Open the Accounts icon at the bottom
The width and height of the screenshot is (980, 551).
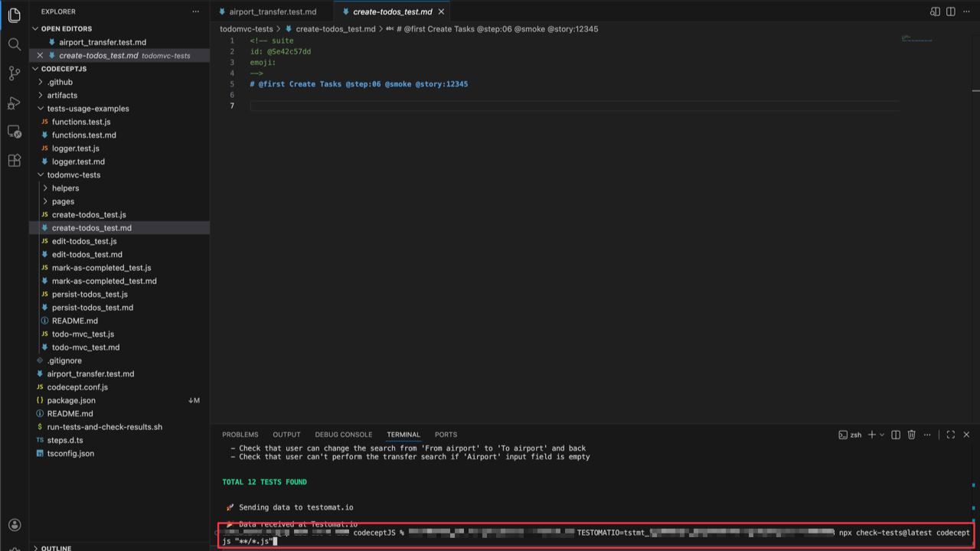point(14,525)
